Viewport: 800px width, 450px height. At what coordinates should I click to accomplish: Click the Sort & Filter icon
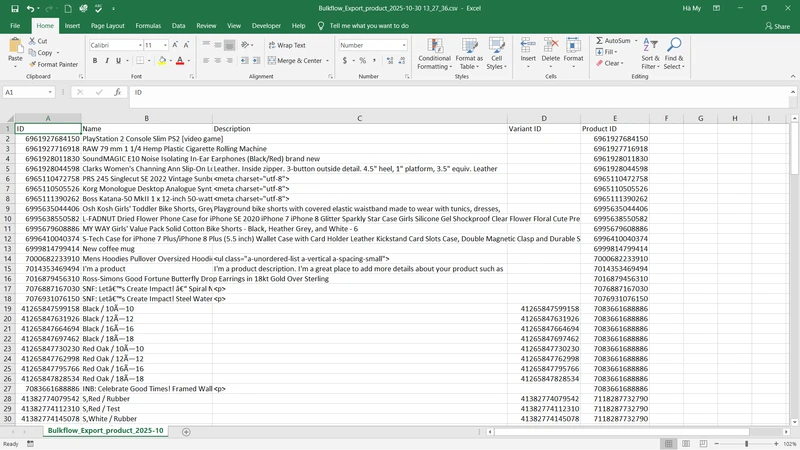pyautogui.click(x=650, y=47)
